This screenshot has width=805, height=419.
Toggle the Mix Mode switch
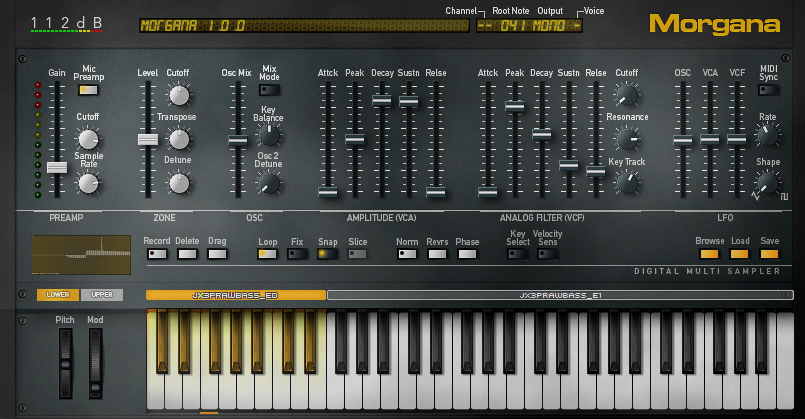point(269,90)
